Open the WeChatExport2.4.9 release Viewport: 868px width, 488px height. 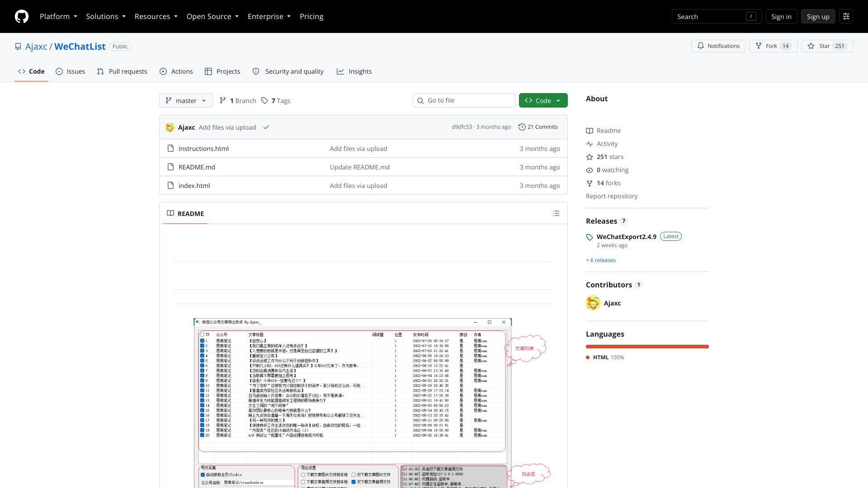627,237
